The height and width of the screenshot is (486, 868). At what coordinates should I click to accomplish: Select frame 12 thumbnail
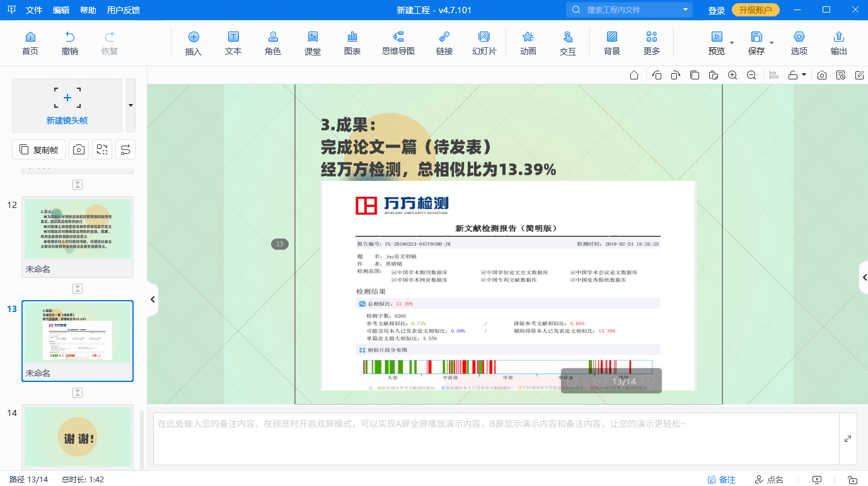point(78,236)
